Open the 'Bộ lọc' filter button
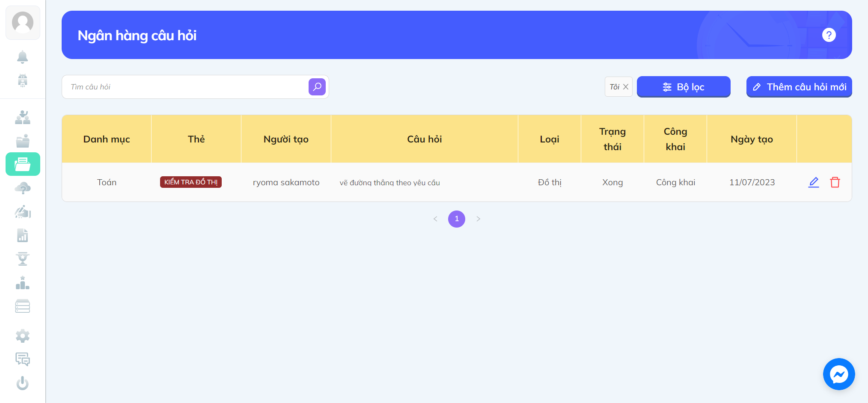868x403 pixels. click(684, 87)
